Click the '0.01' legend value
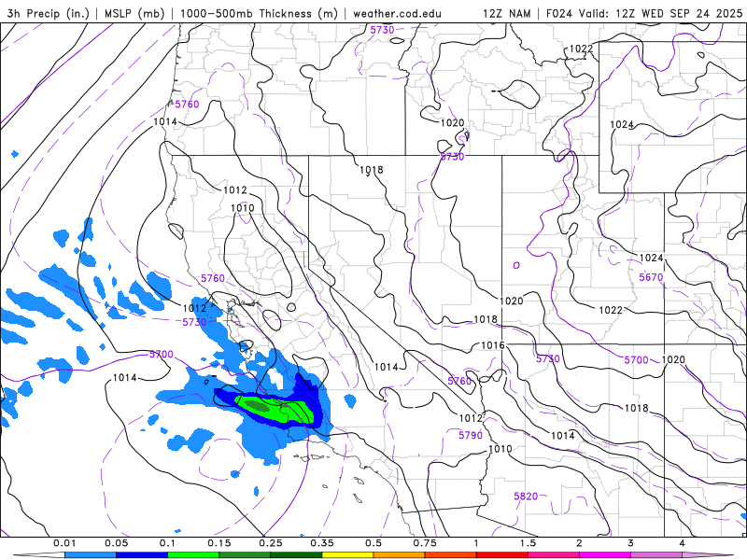The image size is (747, 560). (64, 543)
